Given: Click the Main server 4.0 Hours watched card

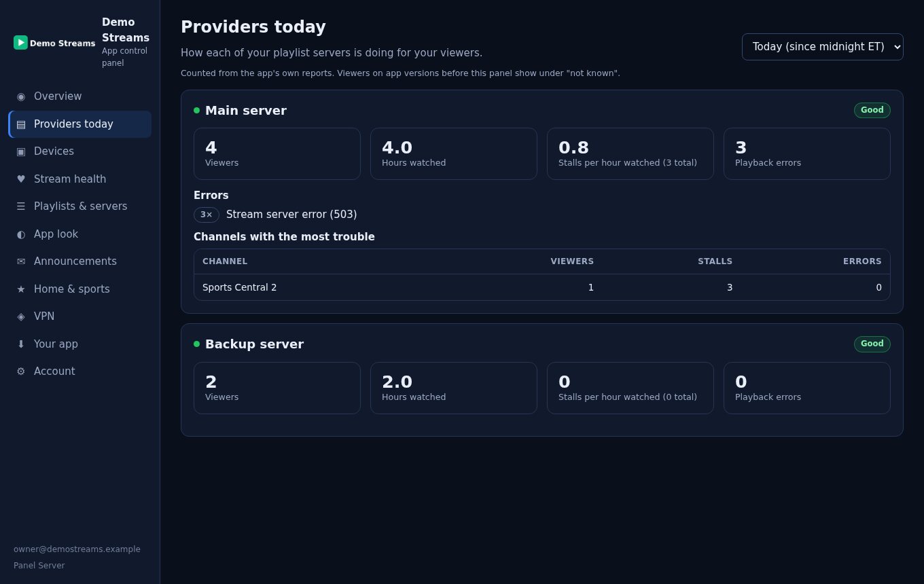Looking at the screenshot, I should click(454, 154).
